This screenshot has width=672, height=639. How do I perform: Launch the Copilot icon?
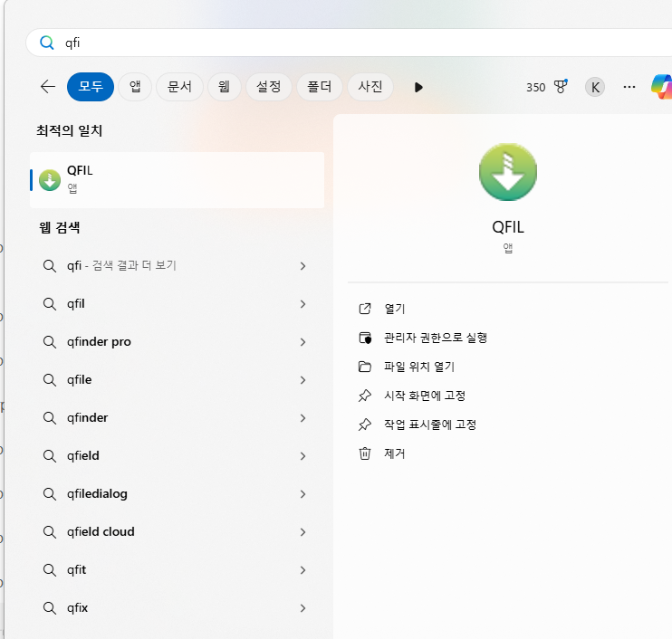662,87
